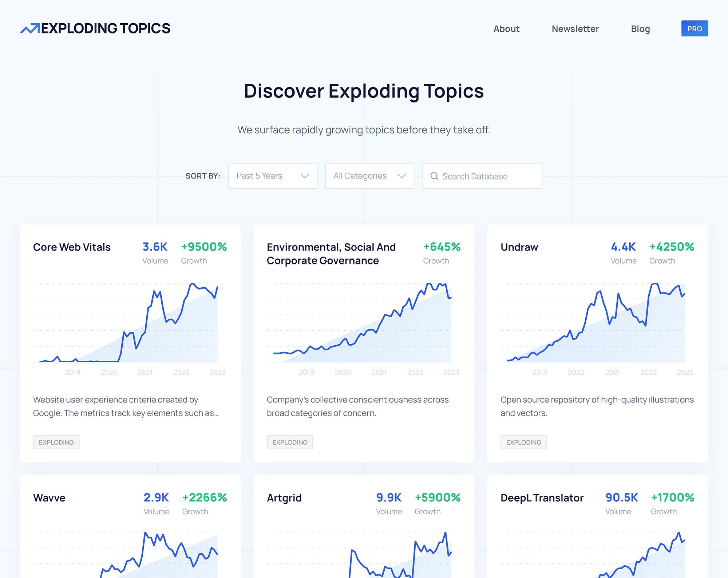The height and width of the screenshot is (578, 728).
Task: Click the DeepL Translator trend chart
Action: (593, 554)
